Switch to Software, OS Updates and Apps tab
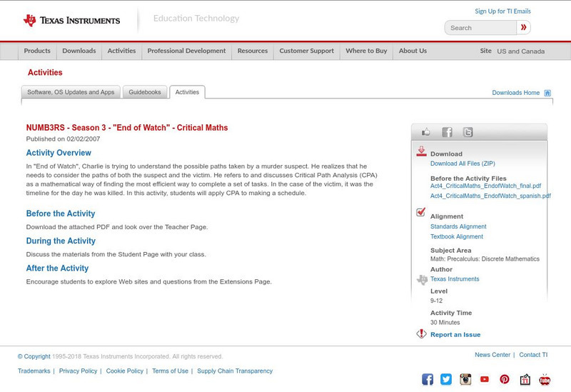This screenshot has height=392, width=571. [71, 92]
